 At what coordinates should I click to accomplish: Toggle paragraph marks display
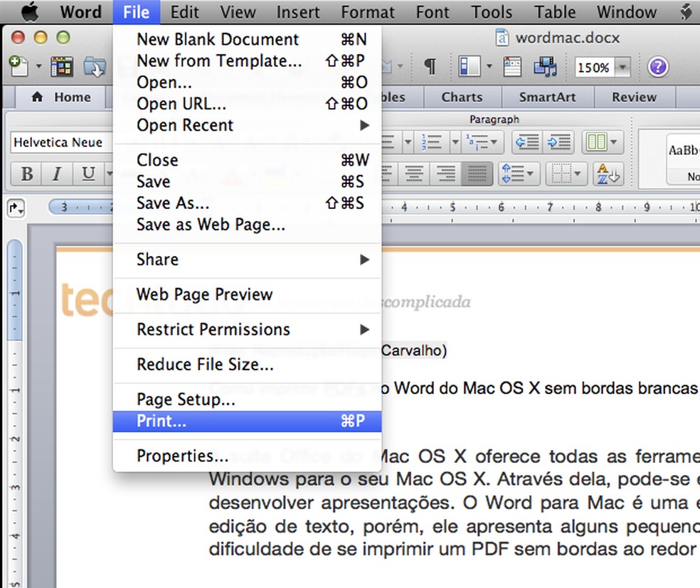click(431, 66)
